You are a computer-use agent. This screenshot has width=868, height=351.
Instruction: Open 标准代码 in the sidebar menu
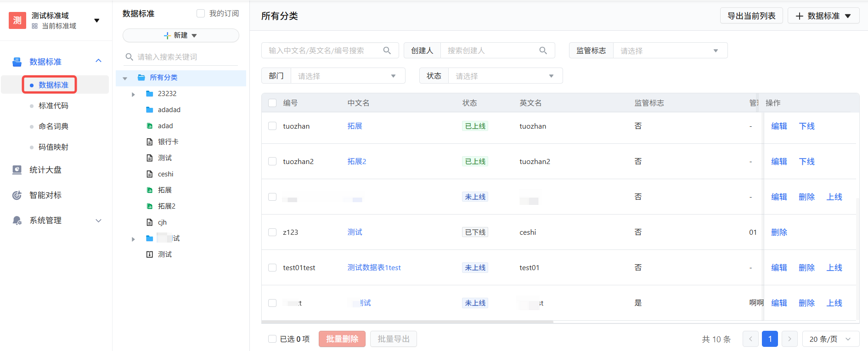[x=53, y=106]
